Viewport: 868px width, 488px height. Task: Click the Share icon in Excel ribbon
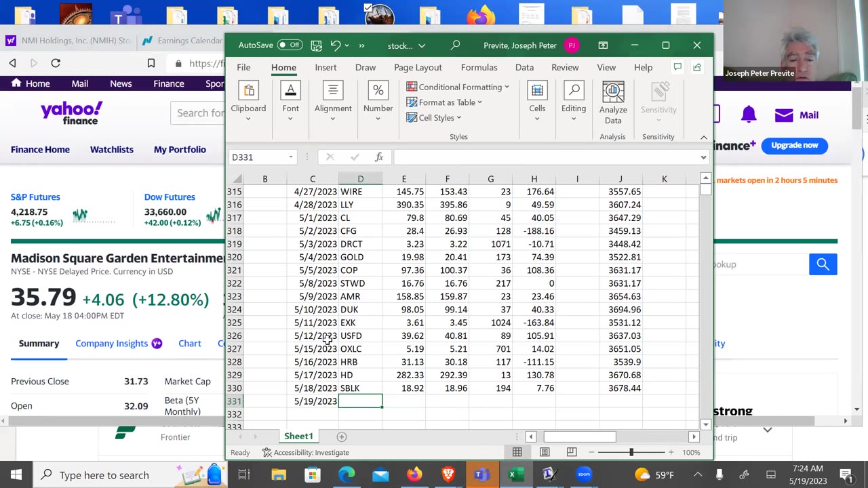click(x=697, y=67)
